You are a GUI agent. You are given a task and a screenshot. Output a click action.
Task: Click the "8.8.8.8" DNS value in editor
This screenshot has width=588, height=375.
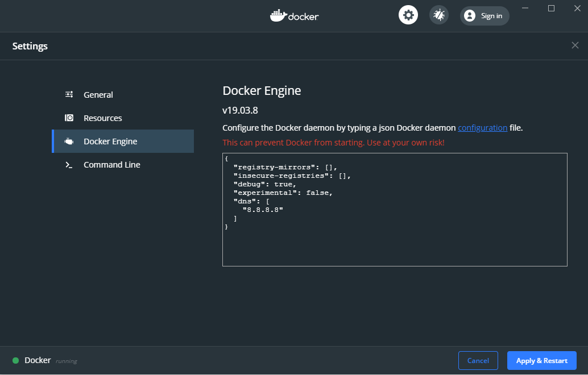click(263, 210)
